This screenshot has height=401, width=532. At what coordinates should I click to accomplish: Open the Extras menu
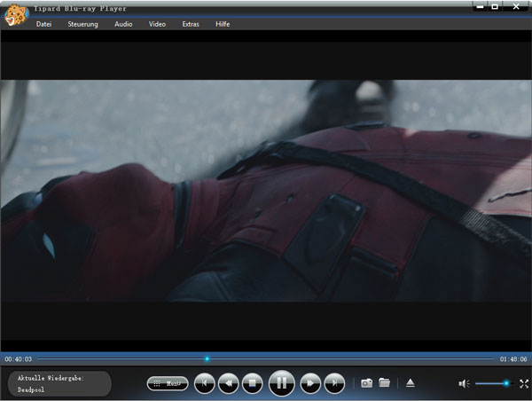(191, 24)
